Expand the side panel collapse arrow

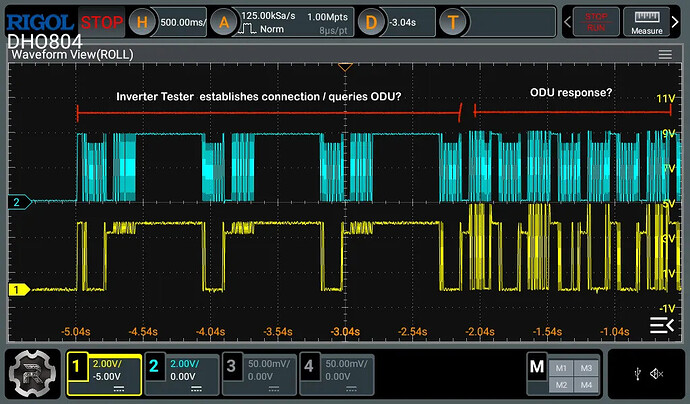click(662, 325)
